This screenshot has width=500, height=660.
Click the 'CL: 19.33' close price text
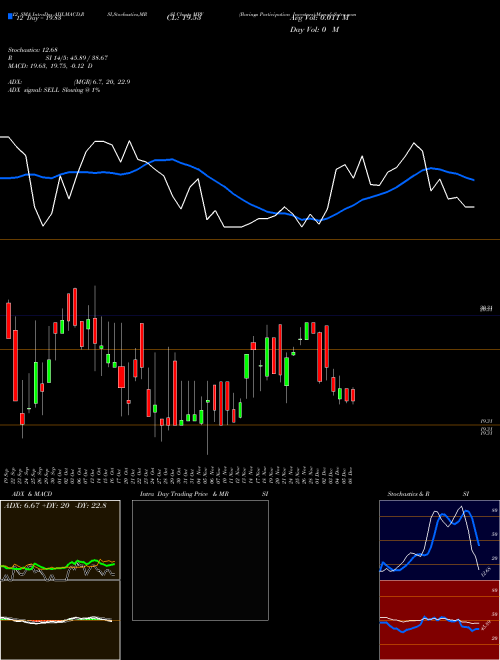[x=184, y=18]
